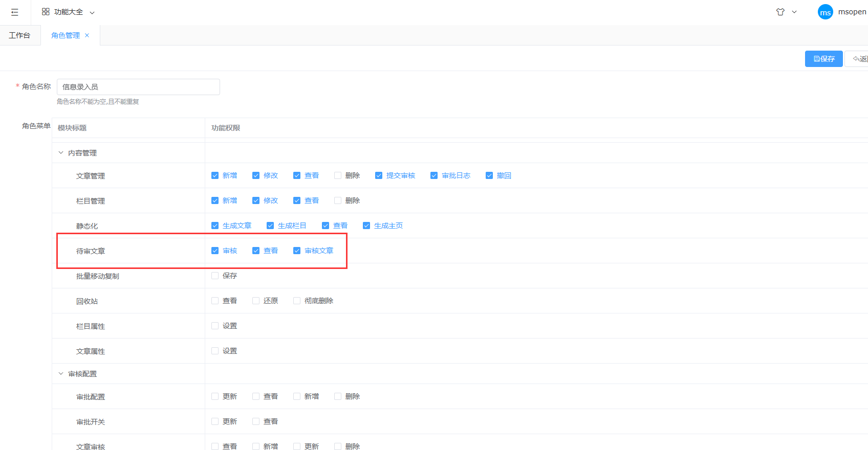The width and height of the screenshot is (868, 450).
Task: Close the 角色管理 tab
Action: [x=87, y=35]
